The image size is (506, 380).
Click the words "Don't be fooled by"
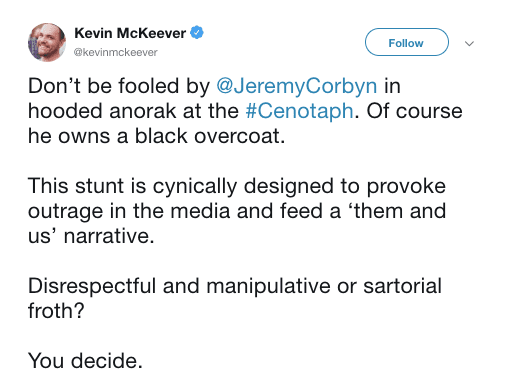[119, 86]
